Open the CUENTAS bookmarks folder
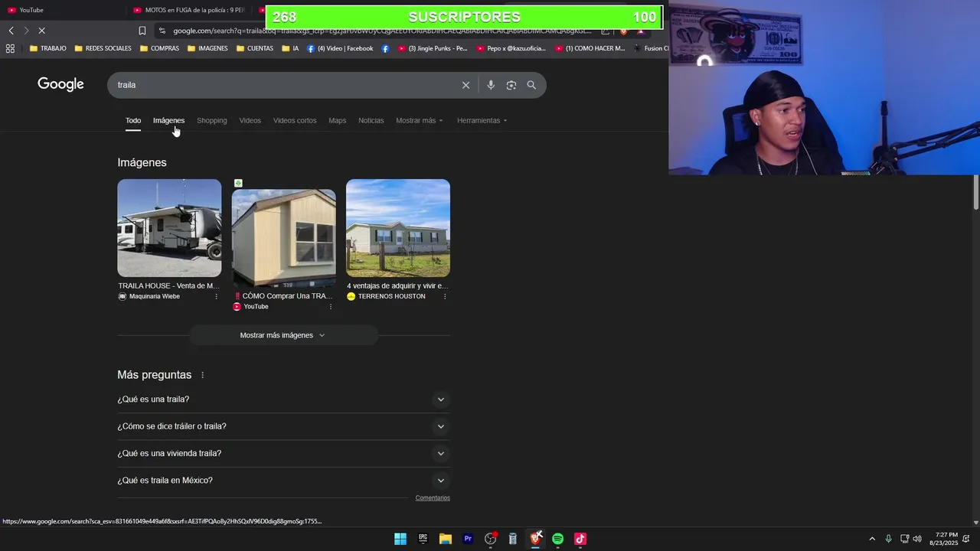 pyautogui.click(x=255, y=48)
